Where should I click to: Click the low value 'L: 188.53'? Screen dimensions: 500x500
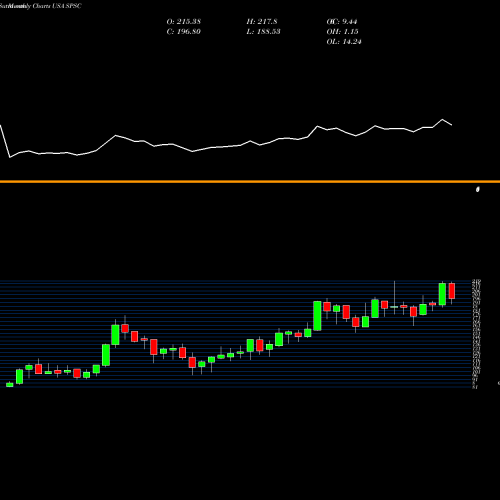point(263,32)
